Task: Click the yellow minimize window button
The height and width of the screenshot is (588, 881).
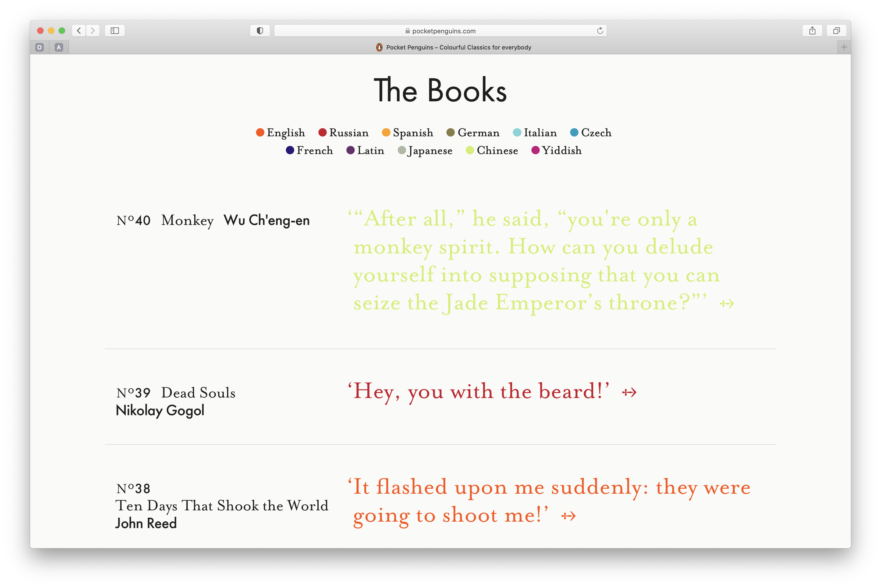Action: click(51, 31)
